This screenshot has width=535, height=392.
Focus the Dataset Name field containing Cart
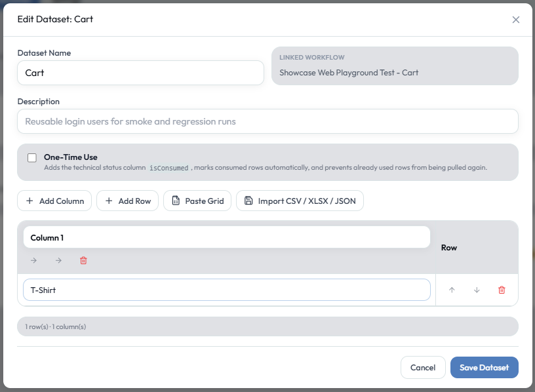[140, 73]
